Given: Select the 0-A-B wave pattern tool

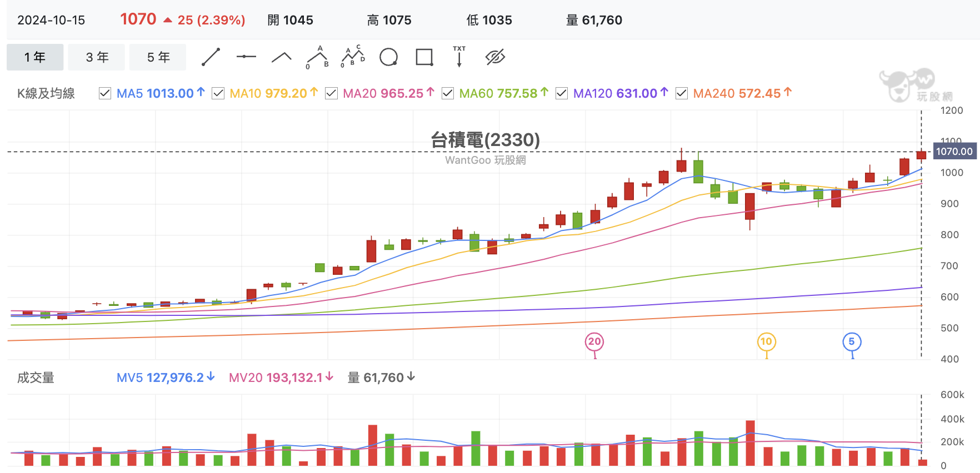Looking at the screenshot, I should [317, 57].
